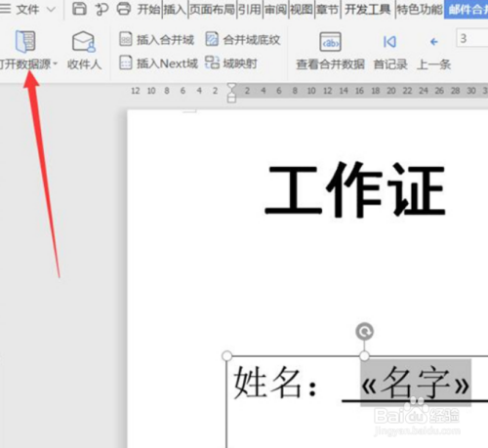The height and width of the screenshot is (448, 488).
Task: Click the 域映射 icon
Action: pos(212,62)
